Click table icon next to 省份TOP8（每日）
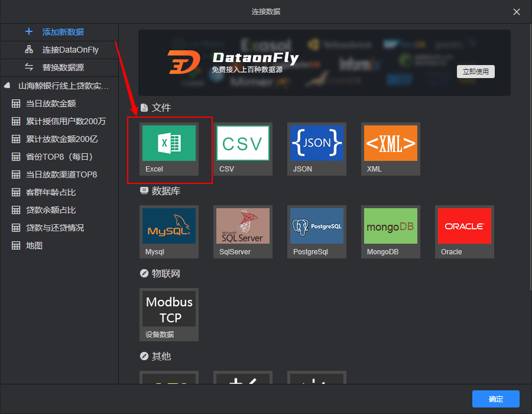The width and height of the screenshot is (532, 414). tap(16, 157)
